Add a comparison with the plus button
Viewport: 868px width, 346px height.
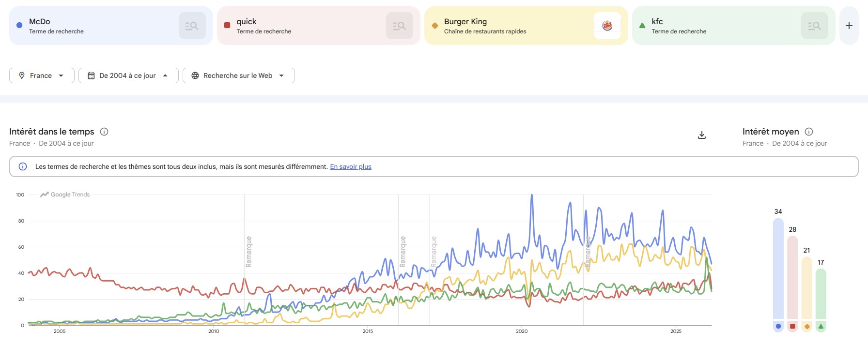click(849, 26)
